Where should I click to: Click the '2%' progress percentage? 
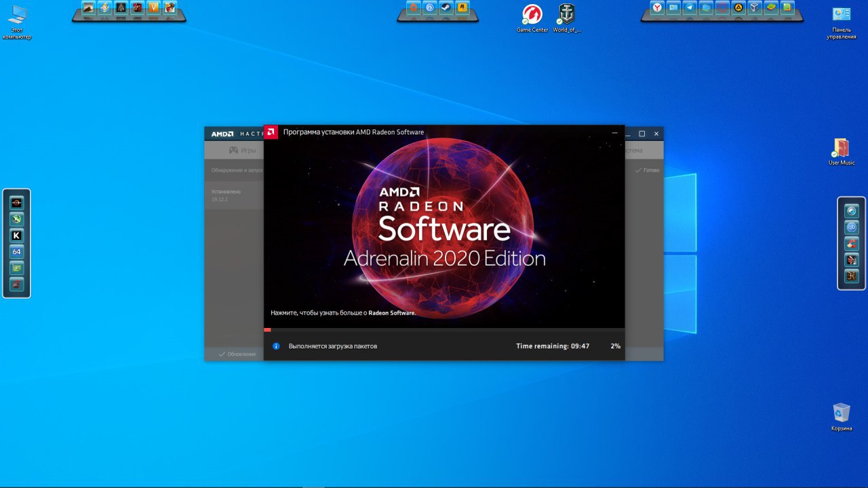615,346
